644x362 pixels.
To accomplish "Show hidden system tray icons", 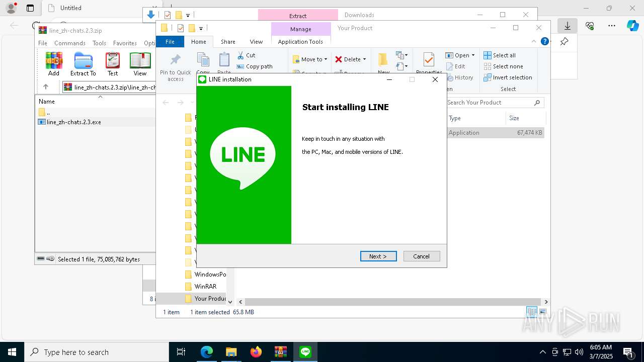I will (543, 352).
